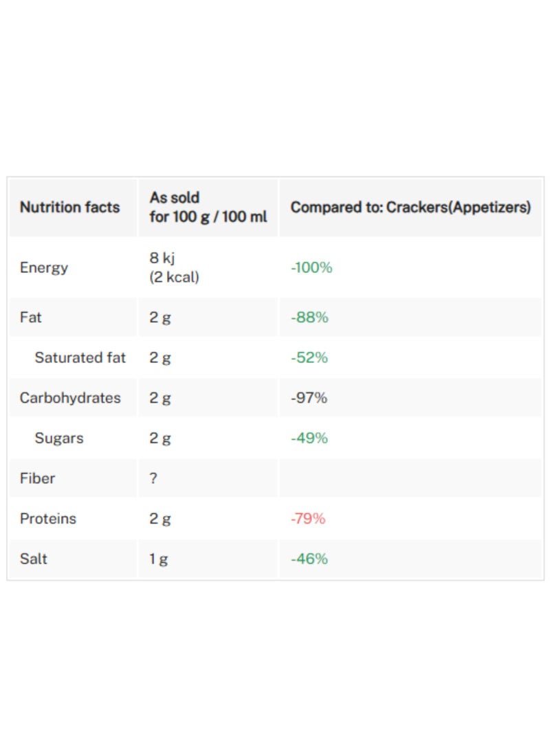Click the -88% fat comparison value

(x=309, y=318)
